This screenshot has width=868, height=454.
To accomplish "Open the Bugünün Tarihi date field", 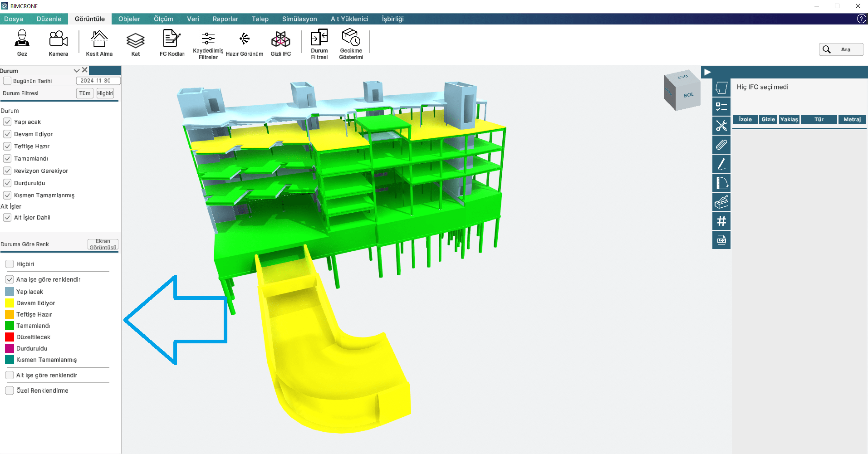I will click(98, 81).
